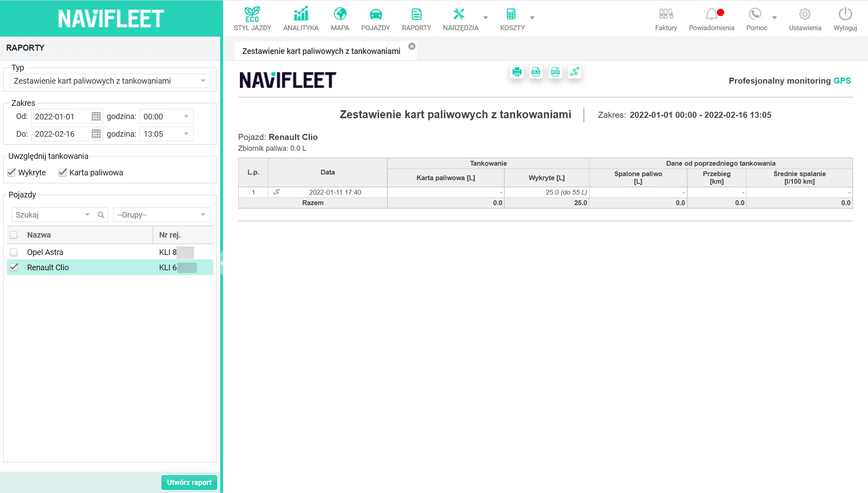Open Ustawienia settings gear

[805, 19]
